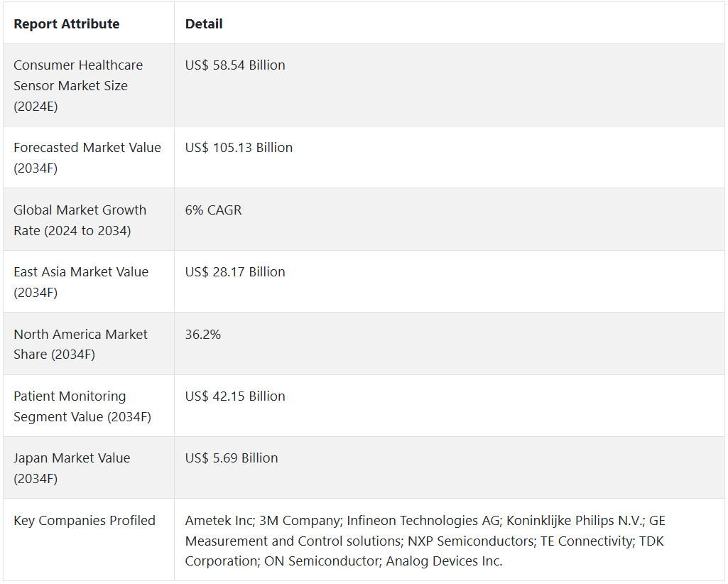Select the Japan Market Value (2034F) cell
Screen dimensions: 728x584
[x=72, y=468]
